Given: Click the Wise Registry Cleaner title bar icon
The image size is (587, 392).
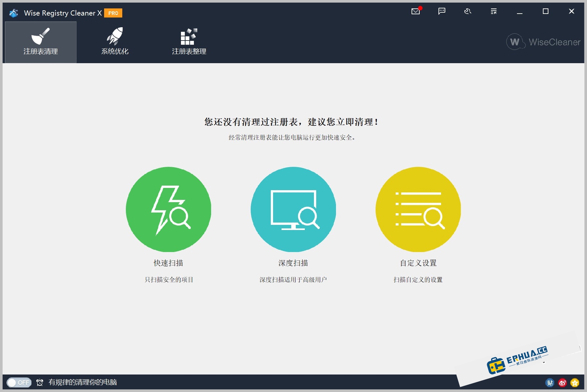Looking at the screenshot, I should (x=13, y=13).
